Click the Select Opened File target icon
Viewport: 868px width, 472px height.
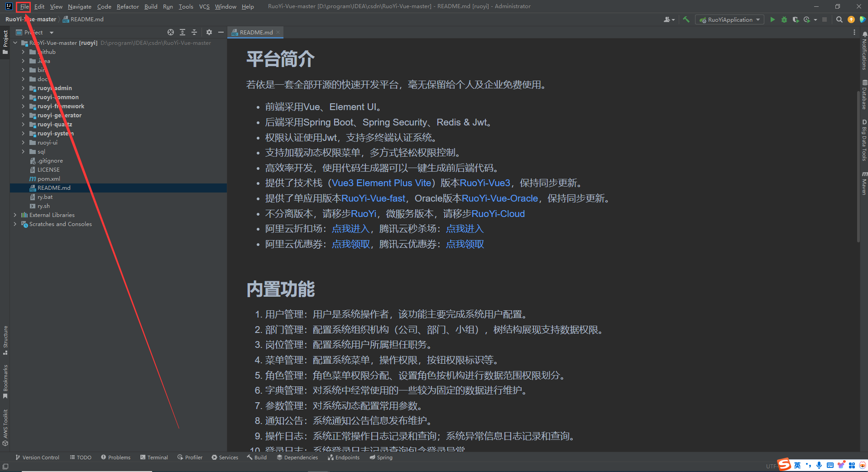[x=171, y=32]
